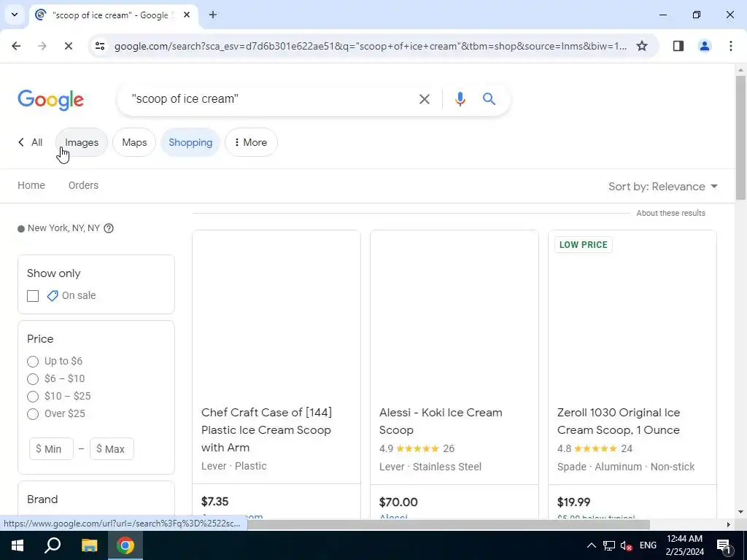Image resolution: width=747 pixels, height=560 pixels.
Task: Click location help question mark icon
Action: pyautogui.click(x=109, y=228)
